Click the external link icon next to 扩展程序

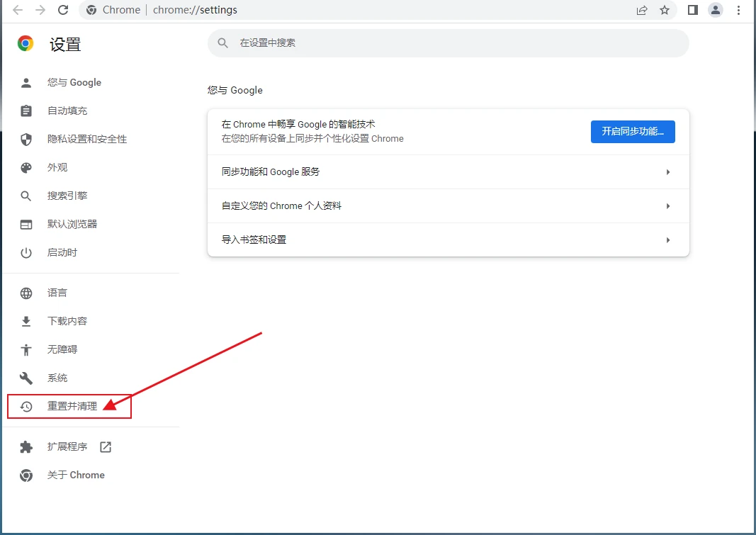tap(106, 447)
